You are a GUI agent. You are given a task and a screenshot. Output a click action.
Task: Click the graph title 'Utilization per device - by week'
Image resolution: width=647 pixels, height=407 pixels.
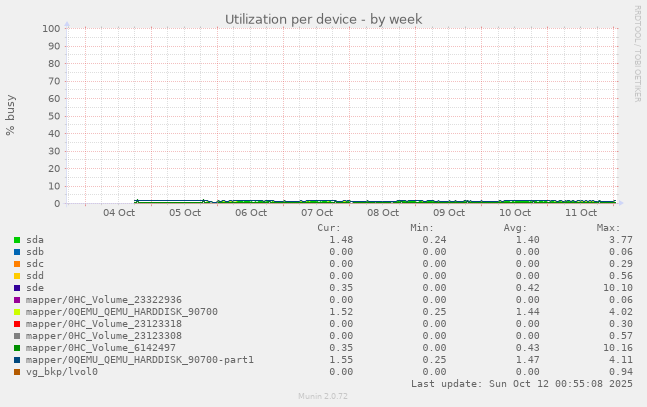tap(323, 19)
